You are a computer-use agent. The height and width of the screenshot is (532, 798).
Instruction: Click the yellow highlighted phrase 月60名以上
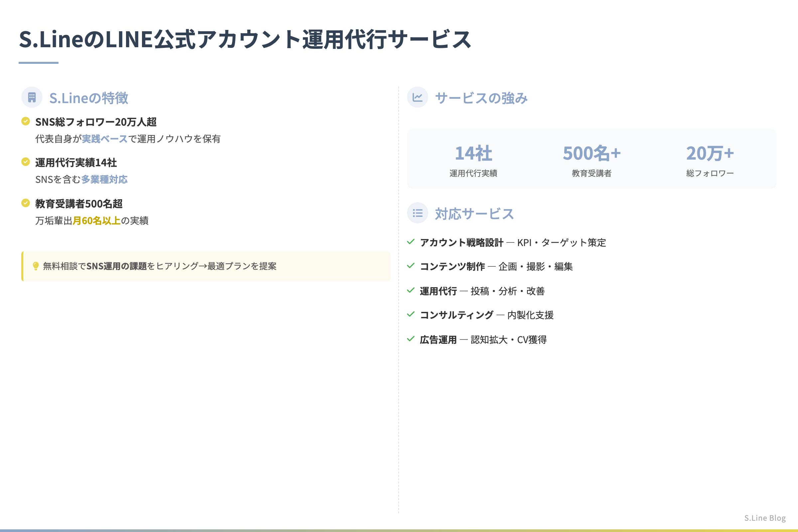(x=97, y=220)
